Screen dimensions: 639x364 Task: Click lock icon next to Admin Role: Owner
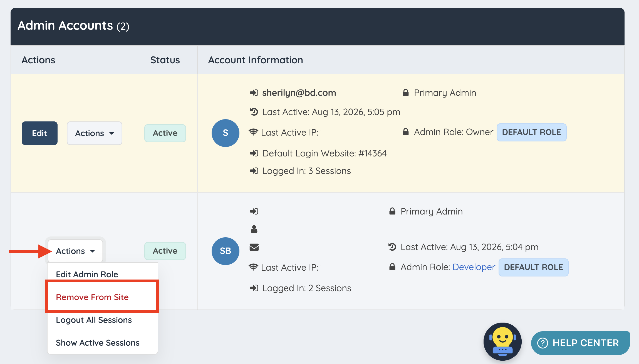(406, 132)
